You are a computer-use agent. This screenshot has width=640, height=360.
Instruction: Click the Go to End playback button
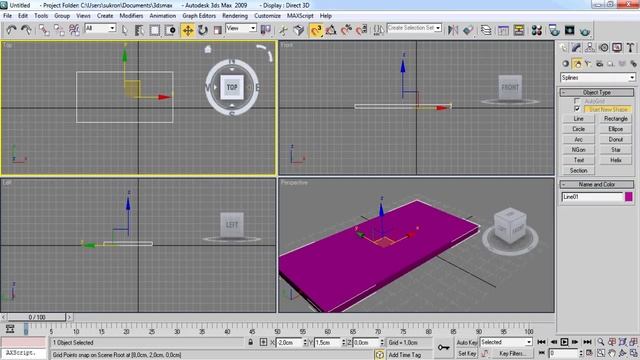point(587,342)
